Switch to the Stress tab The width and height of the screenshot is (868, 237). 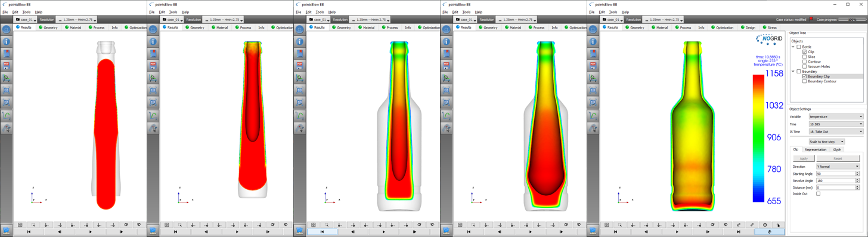[x=770, y=27]
